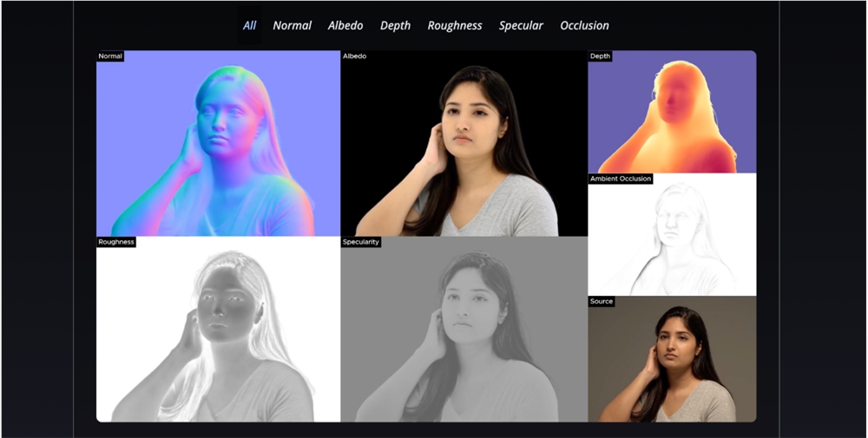Viewport: 868px width, 438px height.
Task: Switch to the Occlusion tab
Action: pyautogui.click(x=584, y=25)
